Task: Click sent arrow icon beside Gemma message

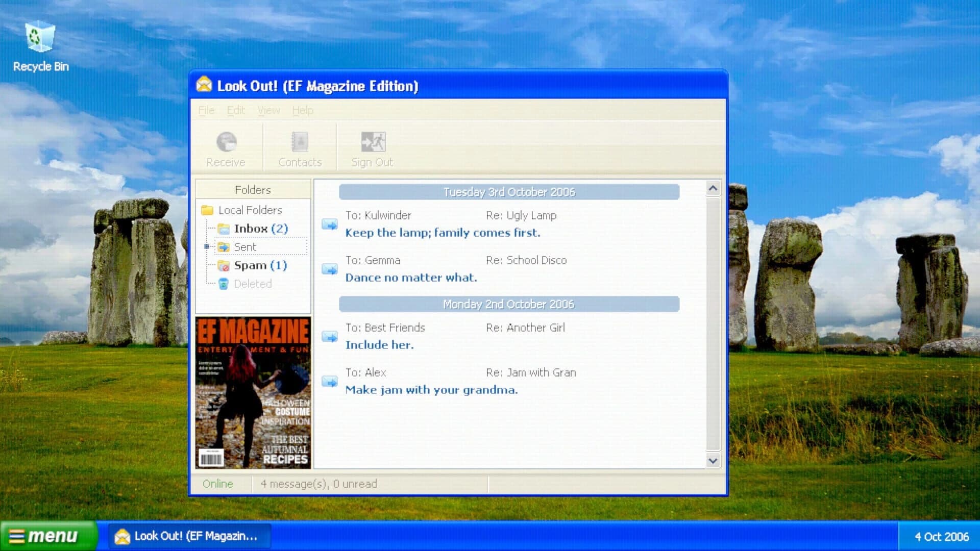Action: (x=330, y=269)
